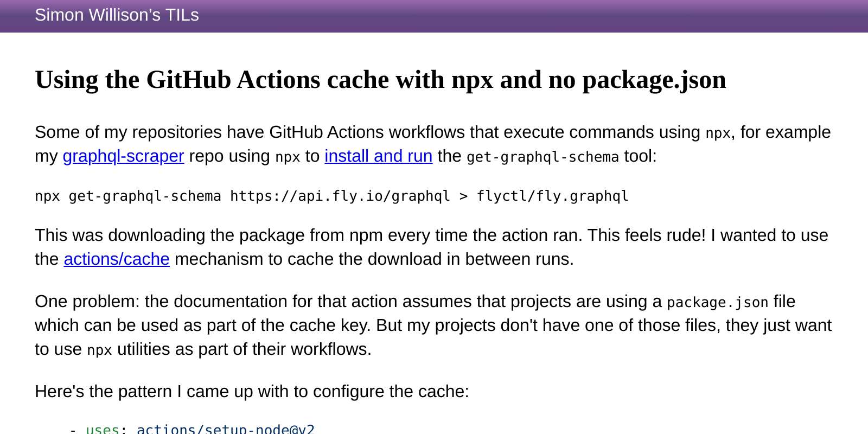Click the npx mention in the workflows paragraph
The image size is (868, 434).
point(99,350)
